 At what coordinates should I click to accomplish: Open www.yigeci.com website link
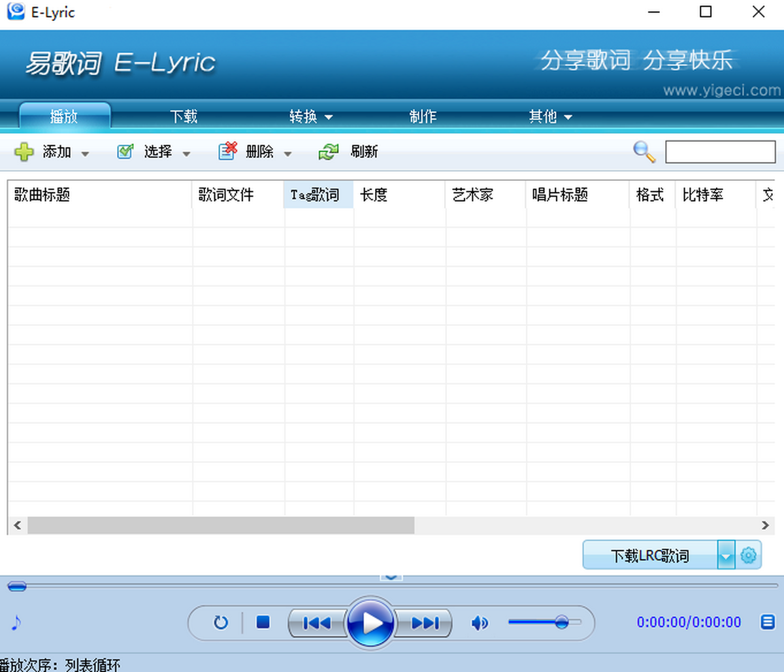(x=722, y=91)
